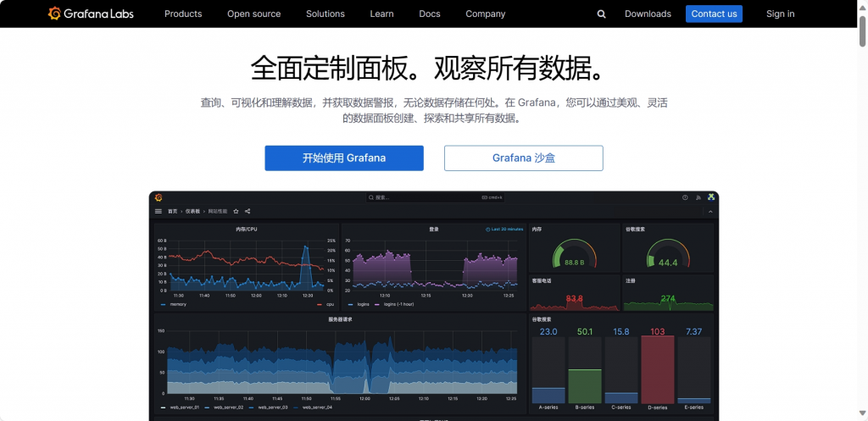The width and height of the screenshot is (868, 421).
Task: Click the 客服电话 panel title
Action: pos(542,281)
